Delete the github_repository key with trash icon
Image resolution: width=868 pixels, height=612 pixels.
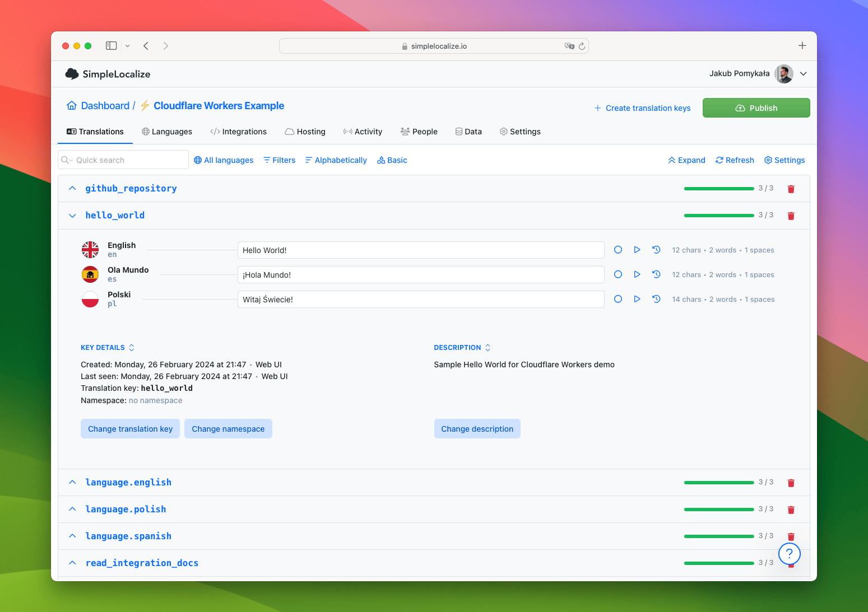tap(791, 189)
